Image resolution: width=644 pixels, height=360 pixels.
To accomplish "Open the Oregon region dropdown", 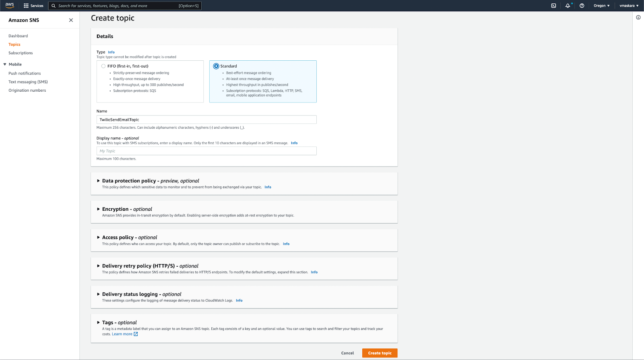I will point(601,6).
